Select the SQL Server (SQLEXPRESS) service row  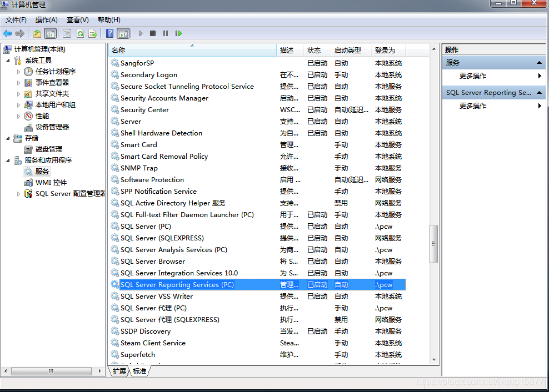(x=258, y=238)
